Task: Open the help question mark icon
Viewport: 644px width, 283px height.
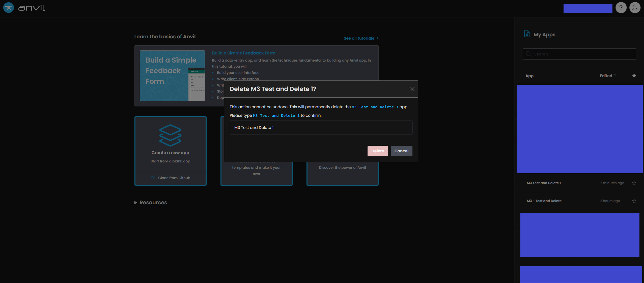Action: coord(621,8)
